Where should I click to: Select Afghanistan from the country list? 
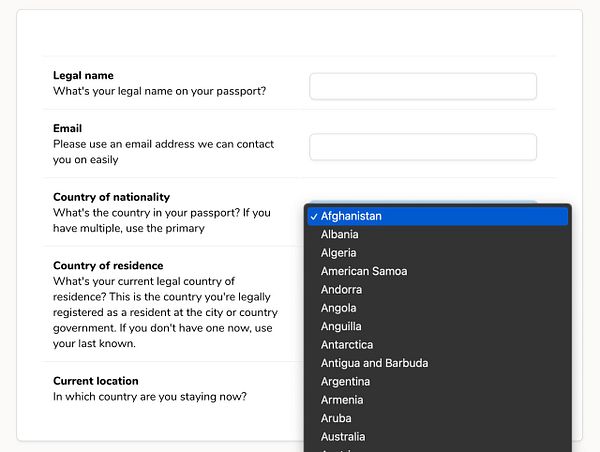pos(351,216)
